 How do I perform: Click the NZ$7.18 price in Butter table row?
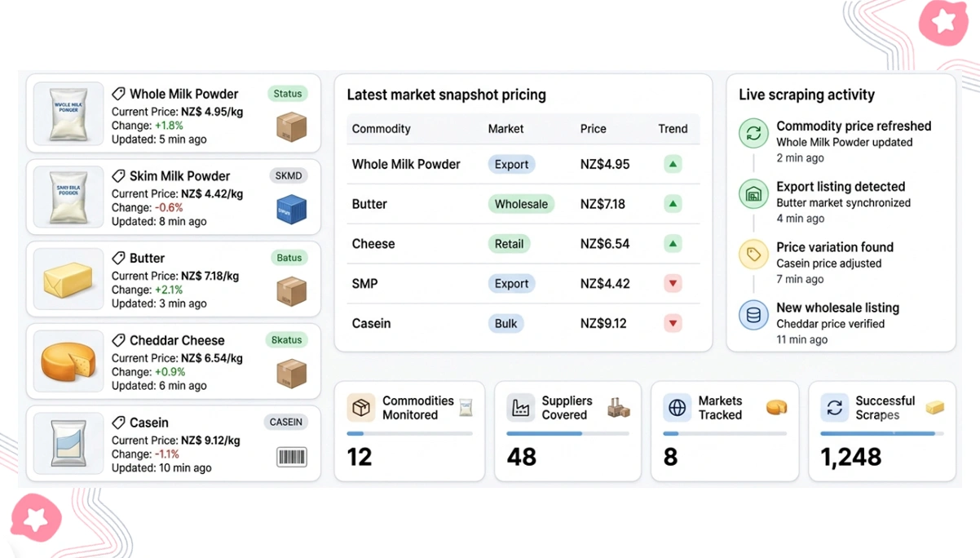603,204
